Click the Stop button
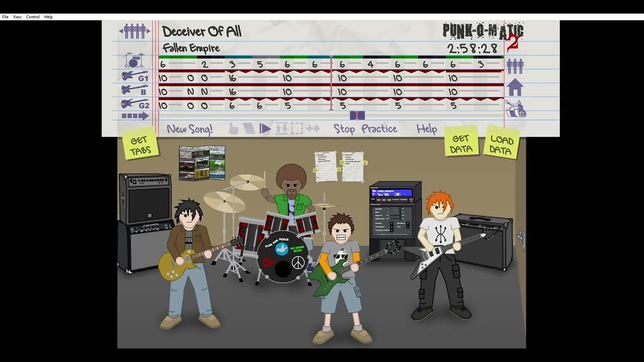The height and width of the screenshot is (362, 644). coord(344,129)
